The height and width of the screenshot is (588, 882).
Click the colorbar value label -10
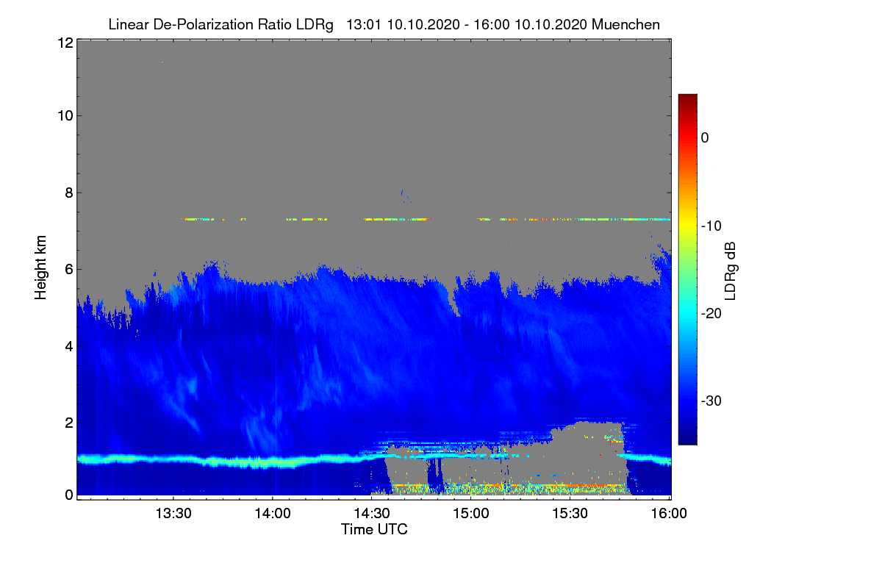[712, 226]
